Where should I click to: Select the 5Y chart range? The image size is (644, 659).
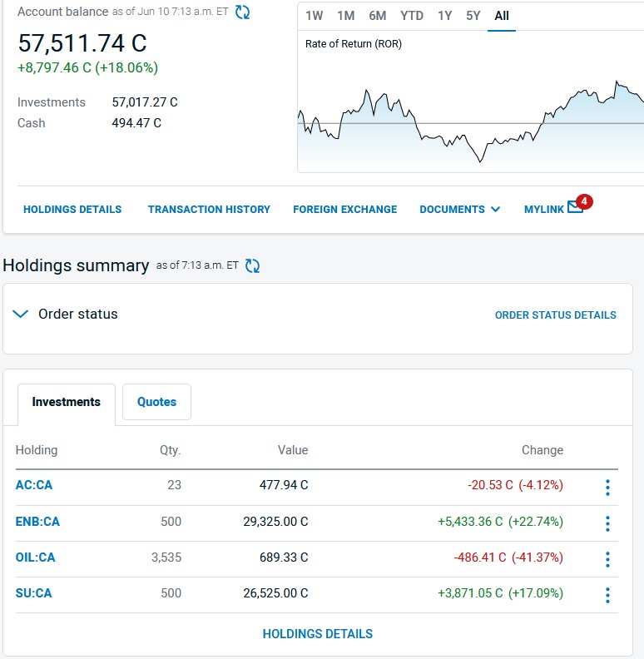pyautogui.click(x=473, y=16)
